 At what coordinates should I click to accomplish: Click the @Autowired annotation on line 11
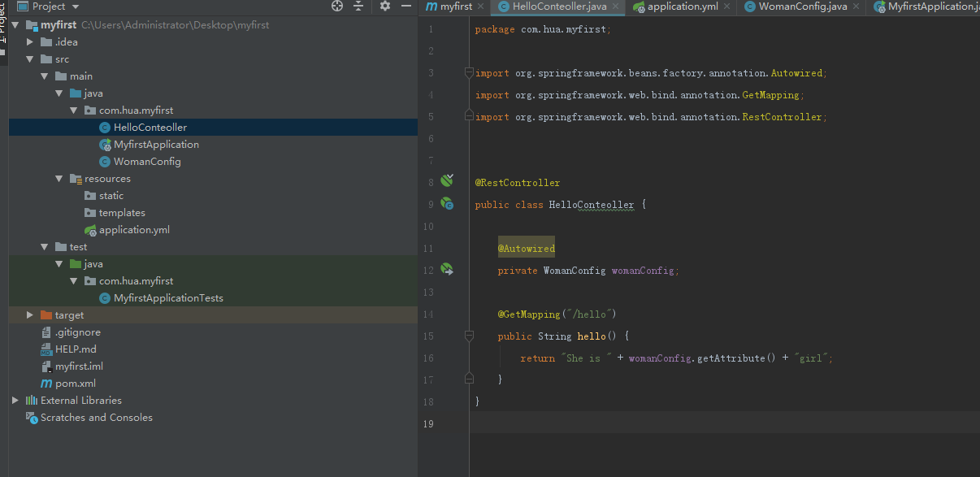tap(527, 249)
